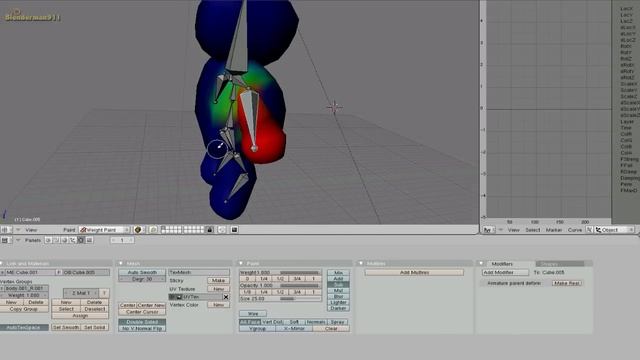The width and height of the screenshot is (640, 360).
Task: Select the Script context icon in Panels row
Action: click(x=56, y=240)
